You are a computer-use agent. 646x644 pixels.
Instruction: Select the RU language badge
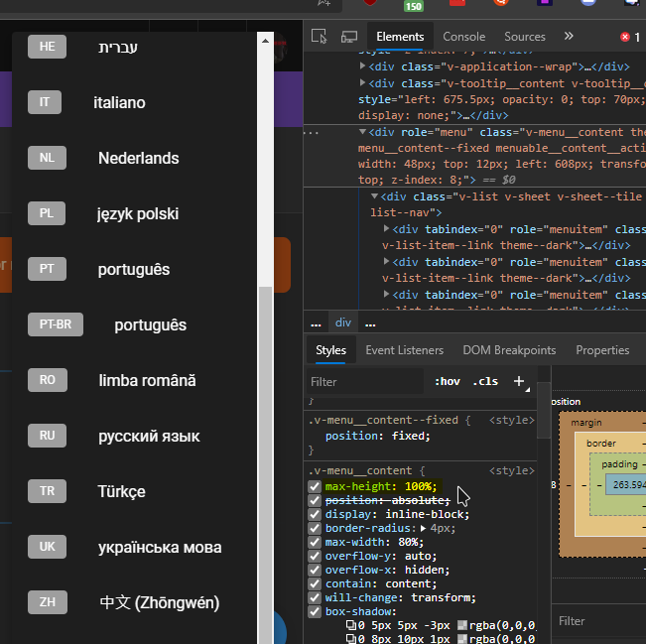(x=47, y=436)
